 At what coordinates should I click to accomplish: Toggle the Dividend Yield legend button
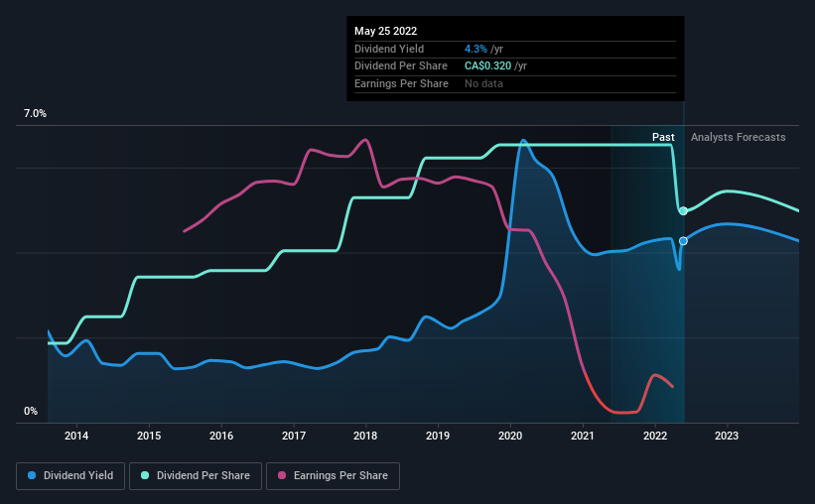point(70,476)
